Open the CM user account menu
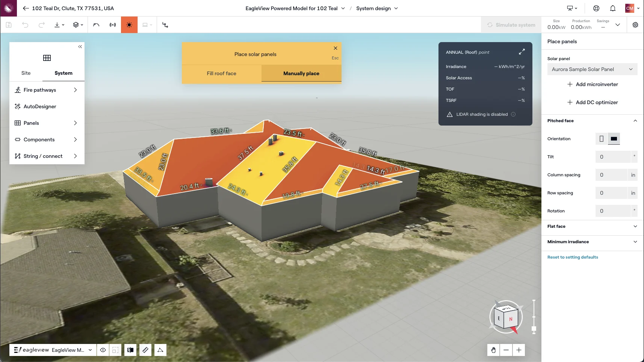Screen dimensions: 644x362 point(632,8)
